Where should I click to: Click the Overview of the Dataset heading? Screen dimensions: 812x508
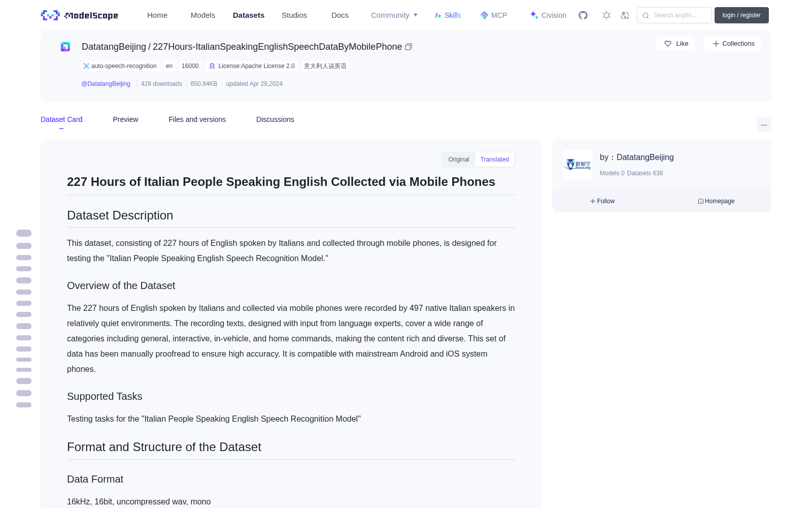tap(121, 285)
